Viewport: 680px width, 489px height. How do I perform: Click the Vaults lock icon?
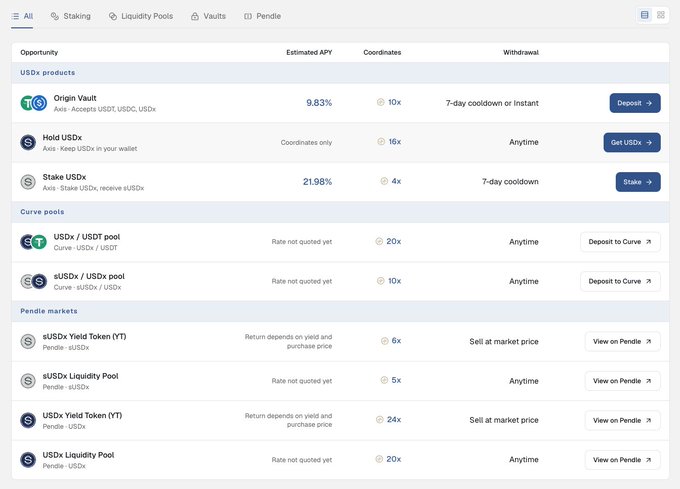tap(195, 16)
